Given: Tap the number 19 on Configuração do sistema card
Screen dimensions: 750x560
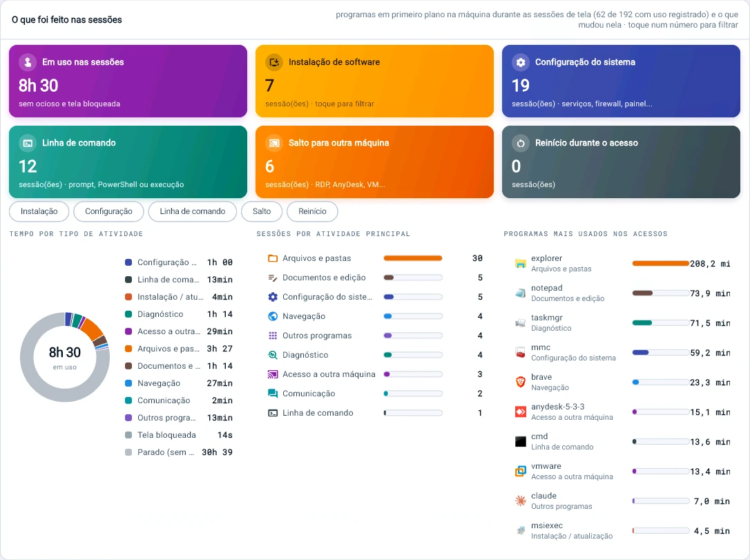Looking at the screenshot, I should [521, 86].
